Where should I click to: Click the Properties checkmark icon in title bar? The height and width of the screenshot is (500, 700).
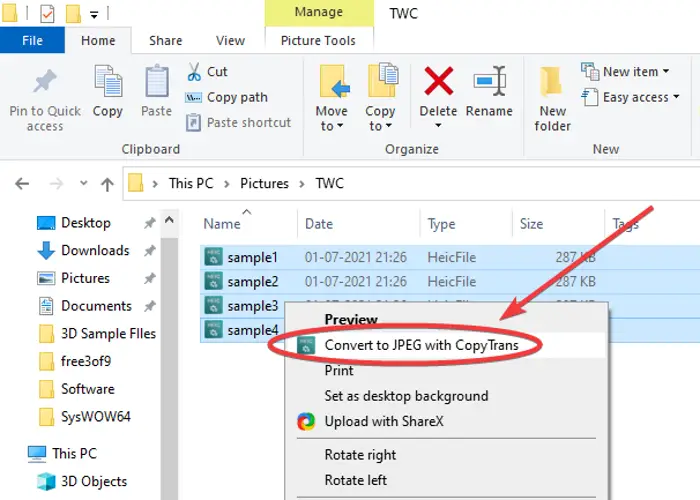click(47, 13)
